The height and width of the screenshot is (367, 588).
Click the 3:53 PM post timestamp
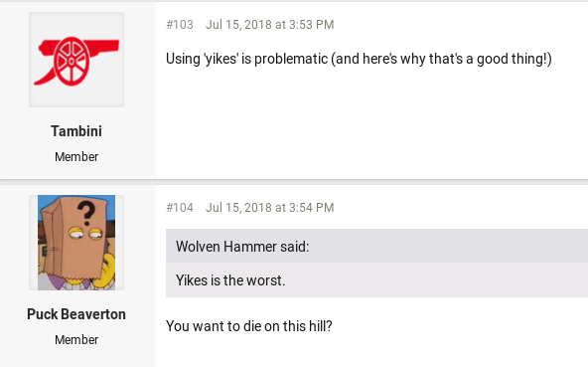pyautogui.click(x=269, y=25)
